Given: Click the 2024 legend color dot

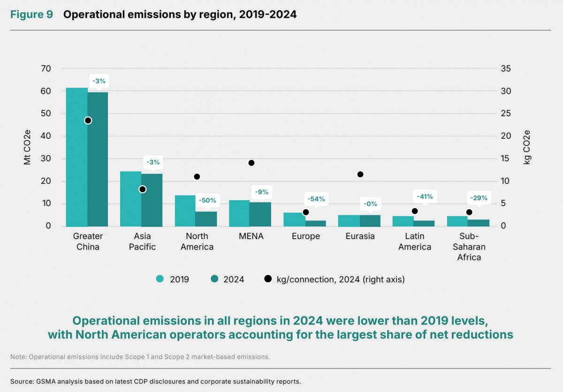Looking at the screenshot, I should point(213,279).
